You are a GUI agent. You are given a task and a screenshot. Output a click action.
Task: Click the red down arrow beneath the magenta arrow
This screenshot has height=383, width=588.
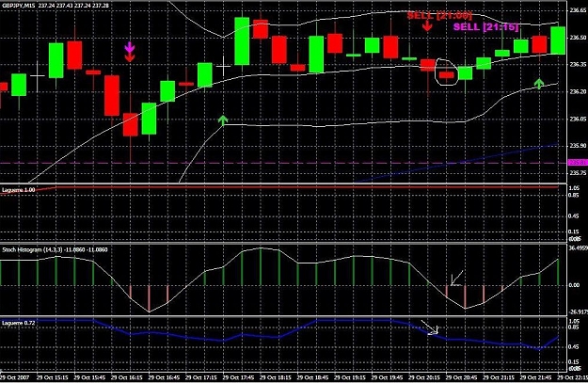coord(130,56)
